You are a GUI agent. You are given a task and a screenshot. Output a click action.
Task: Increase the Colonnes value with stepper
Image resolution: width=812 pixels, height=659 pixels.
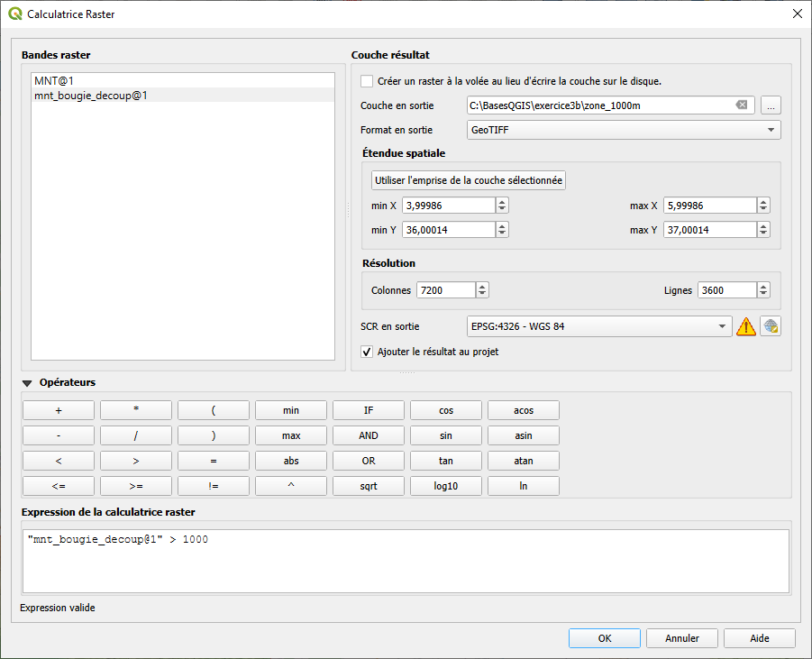(x=482, y=287)
